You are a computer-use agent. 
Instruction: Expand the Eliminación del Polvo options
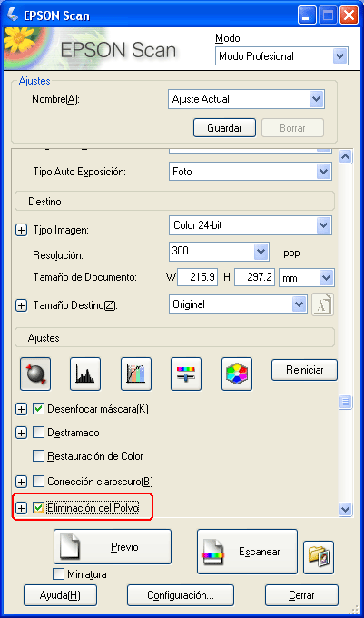pyautogui.click(x=21, y=508)
